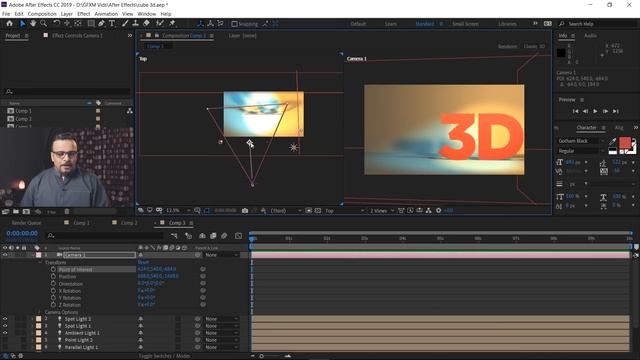The width and height of the screenshot is (640, 360).
Task: Open the Animation menu
Action: click(106, 14)
